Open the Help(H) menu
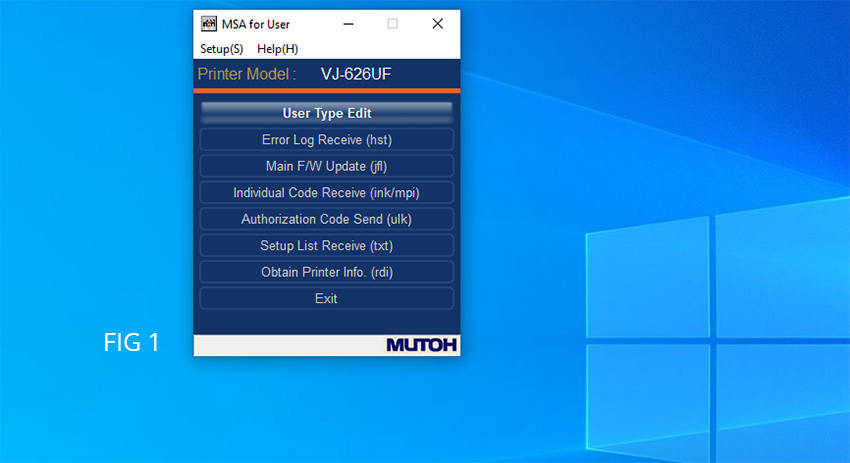Image resolution: width=850 pixels, height=463 pixels. click(278, 49)
